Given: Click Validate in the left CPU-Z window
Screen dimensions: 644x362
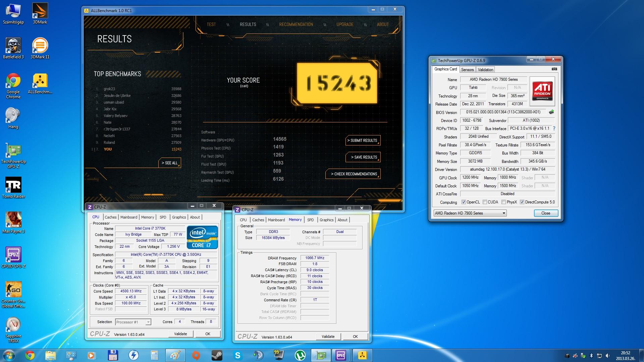Looking at the screenshot, I should pyautogui.click(x=180, y=334).
